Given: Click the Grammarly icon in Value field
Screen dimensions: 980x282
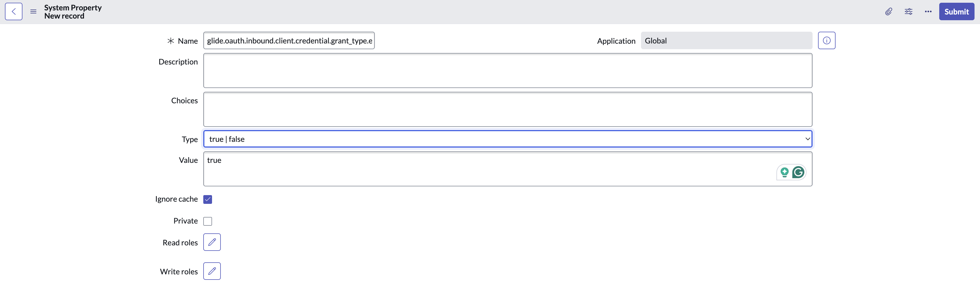Looking at the screenshot, I should click(x=798, y=172).
